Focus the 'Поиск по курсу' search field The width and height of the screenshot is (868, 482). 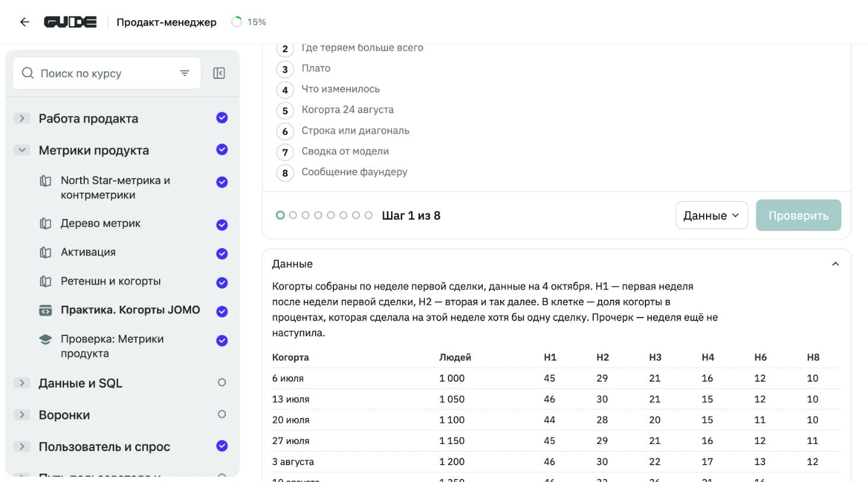click(x=107, y=74)
